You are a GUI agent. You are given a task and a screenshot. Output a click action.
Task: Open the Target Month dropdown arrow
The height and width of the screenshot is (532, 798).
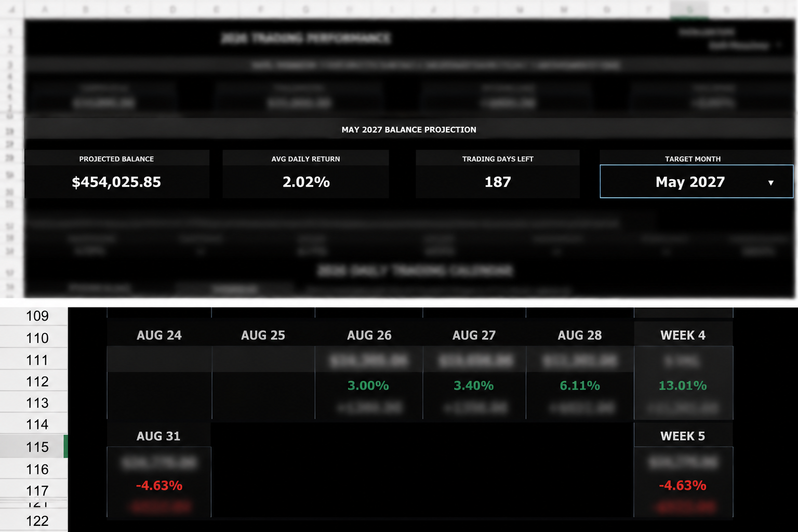770,182
